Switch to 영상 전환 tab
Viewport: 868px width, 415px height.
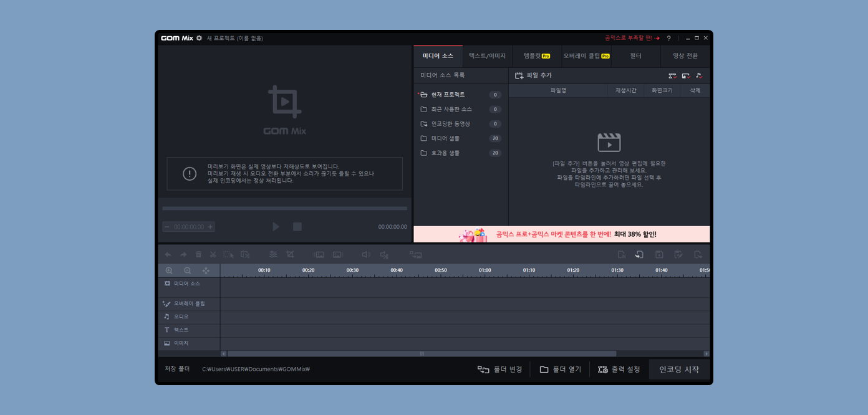point(685,56)
